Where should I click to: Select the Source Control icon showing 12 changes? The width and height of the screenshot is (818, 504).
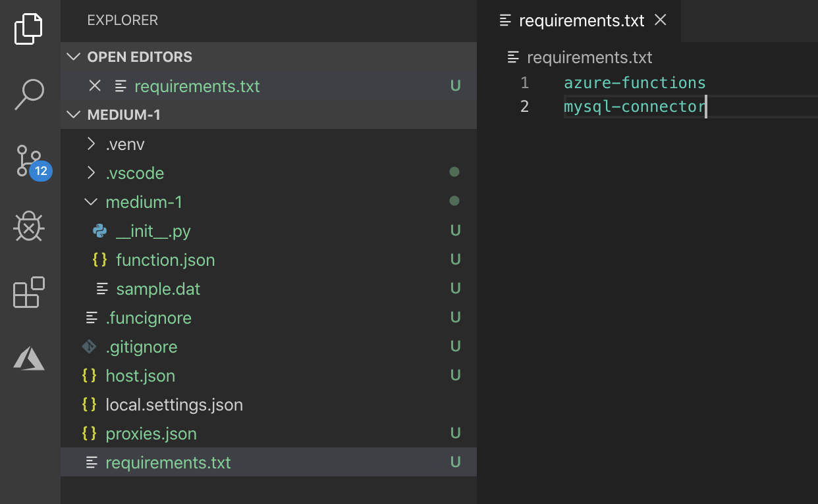coord(28,161)
